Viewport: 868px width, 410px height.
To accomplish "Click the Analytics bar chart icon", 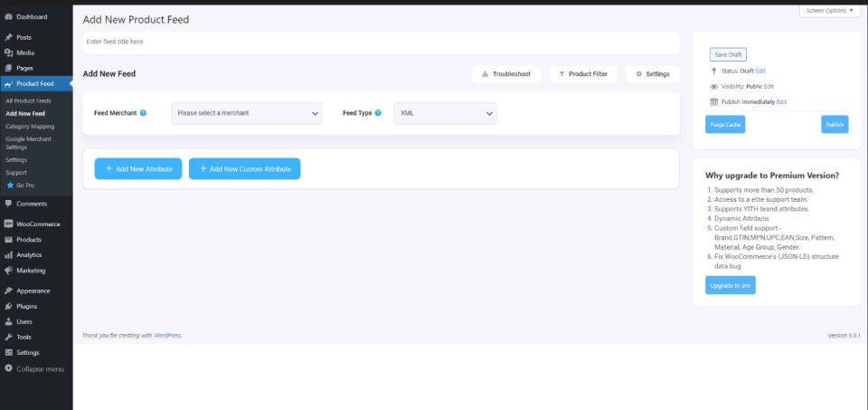I will [8, 255].
